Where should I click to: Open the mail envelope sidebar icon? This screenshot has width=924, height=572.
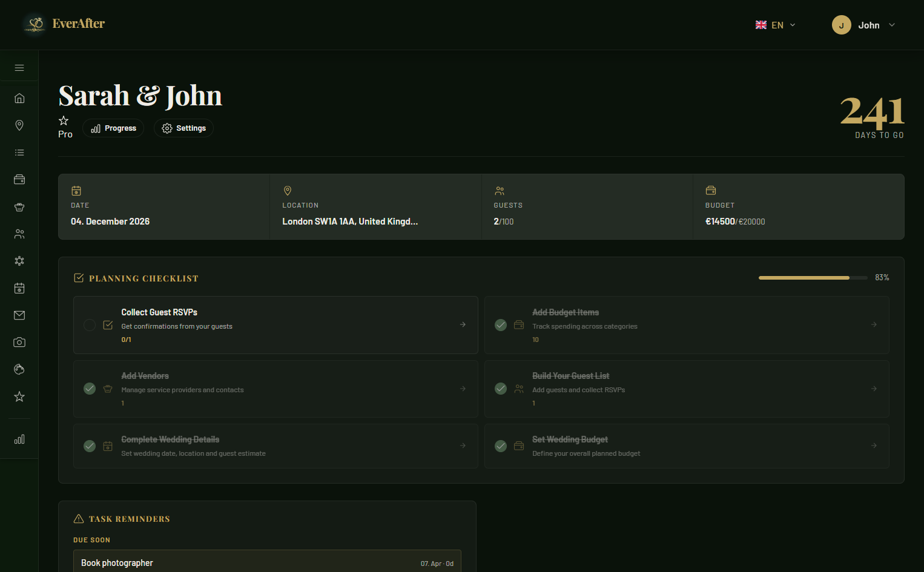19,315
